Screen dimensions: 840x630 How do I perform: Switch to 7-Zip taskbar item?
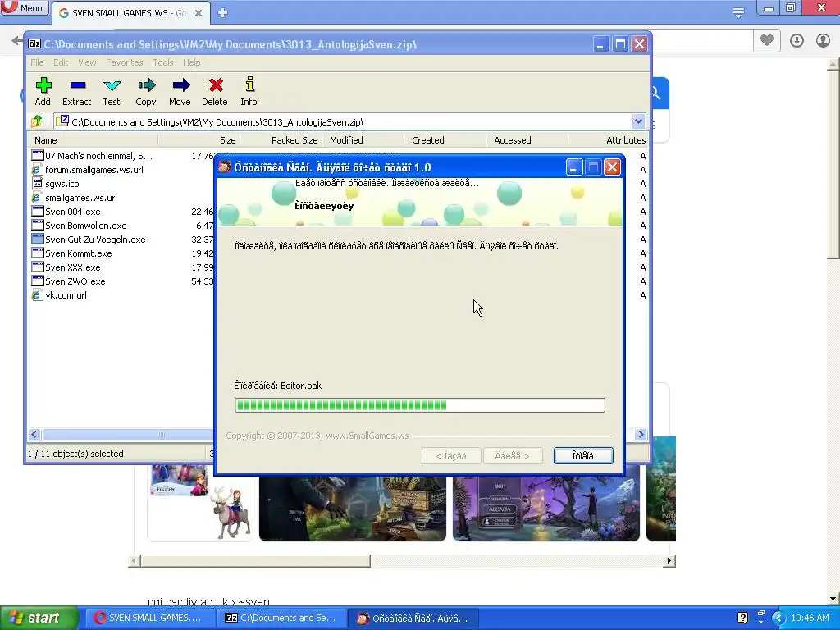[x=281, y=618]
